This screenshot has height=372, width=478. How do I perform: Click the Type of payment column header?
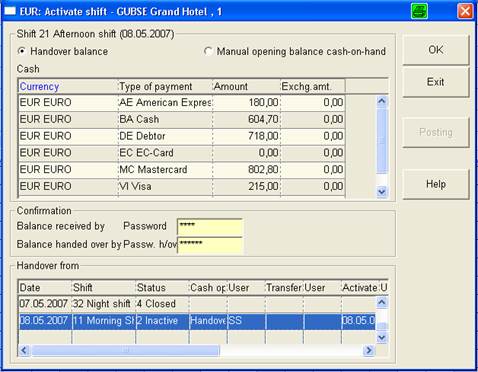pyautogui.click(x=165, y=86)
